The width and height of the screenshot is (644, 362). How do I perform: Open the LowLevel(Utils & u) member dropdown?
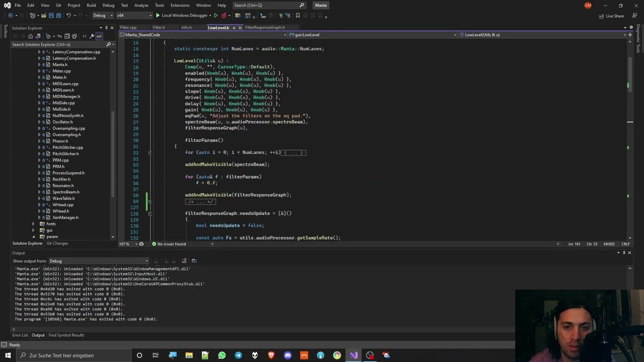click(x=543, y=35)
